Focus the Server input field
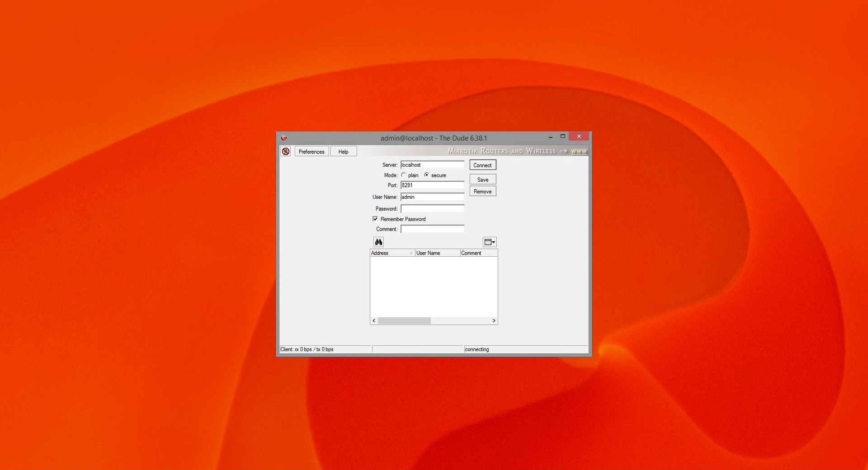 coord(432,165)
